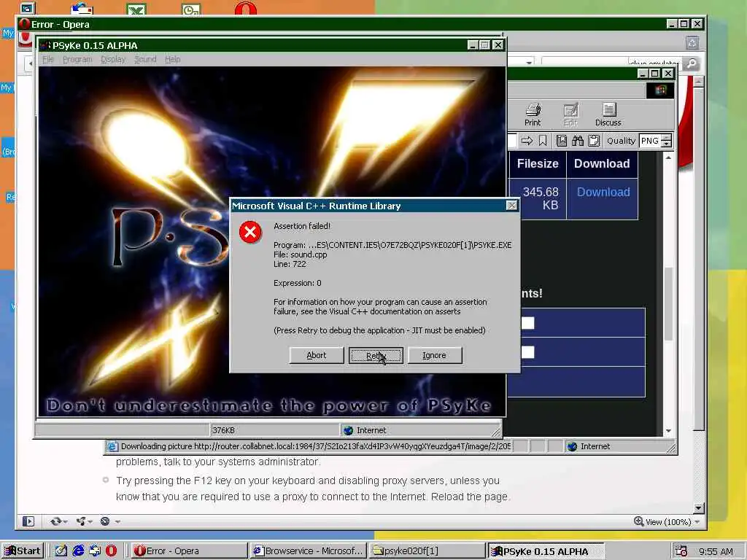Click the Browservice page scrollbar down arrow
This screenshot has width=747, height=560.
click(668, 430)
